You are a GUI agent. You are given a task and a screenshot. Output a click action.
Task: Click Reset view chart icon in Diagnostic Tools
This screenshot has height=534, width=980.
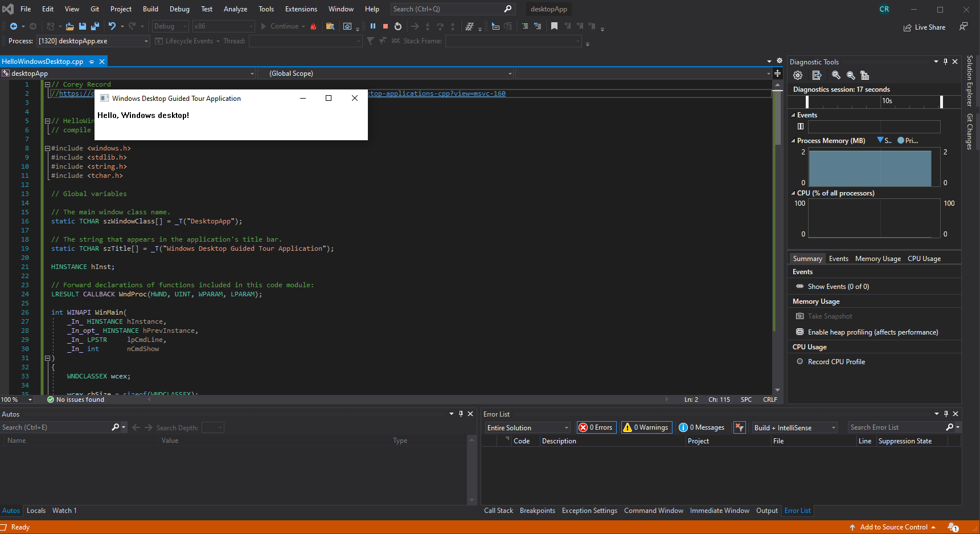pyautogui.click(x=865, y=75)
